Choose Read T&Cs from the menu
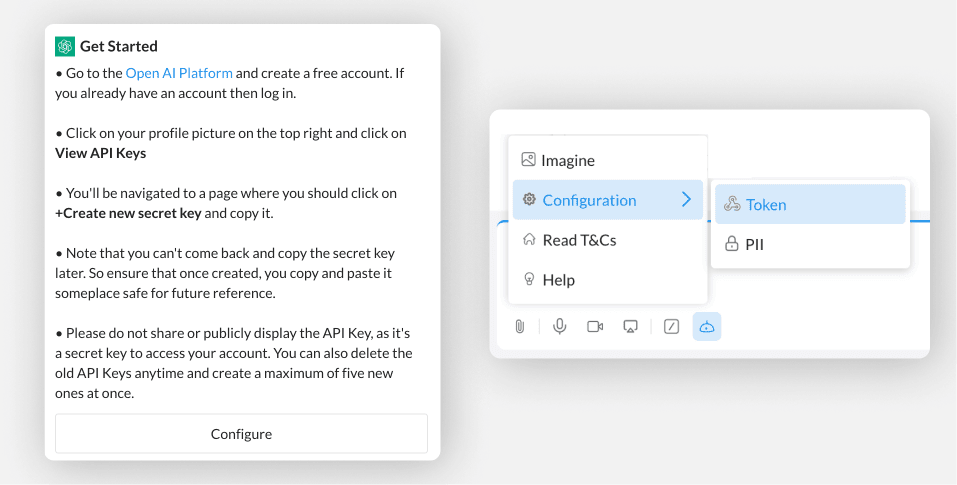 point(608,240)
